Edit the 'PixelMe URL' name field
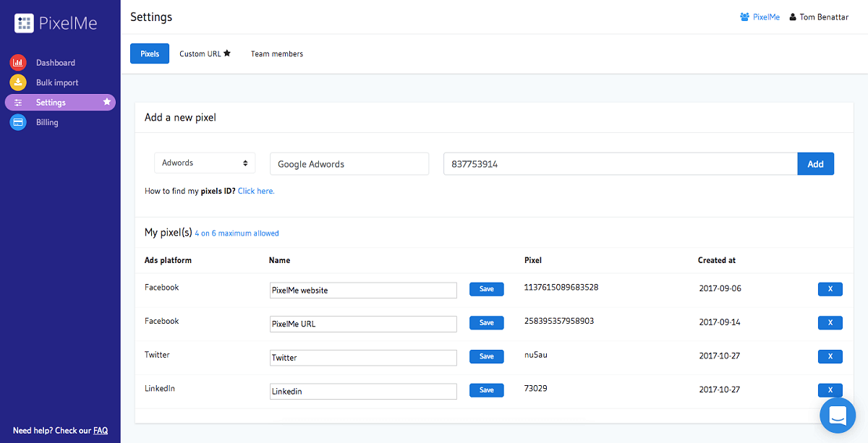Screen dimensions: 868x443 click(363, 324)
